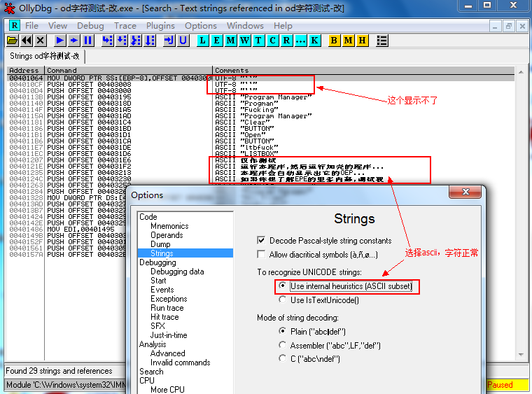This screenshot has height=394, width=532.
Task: Select Run trace in Options tree
Action: 167,308
